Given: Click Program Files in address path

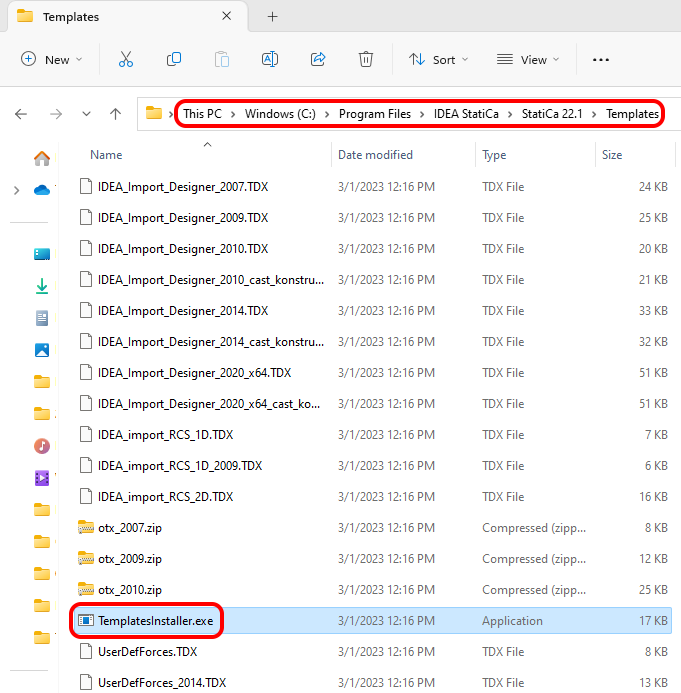Looking at the screenshot, I should [374, 114].
